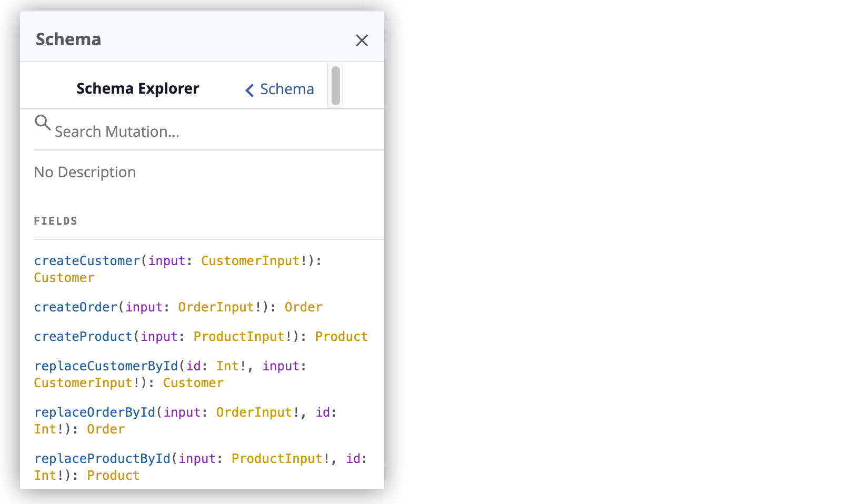Select Order return type of createOrder
The image size is (841, 504).
pos(303,307)
